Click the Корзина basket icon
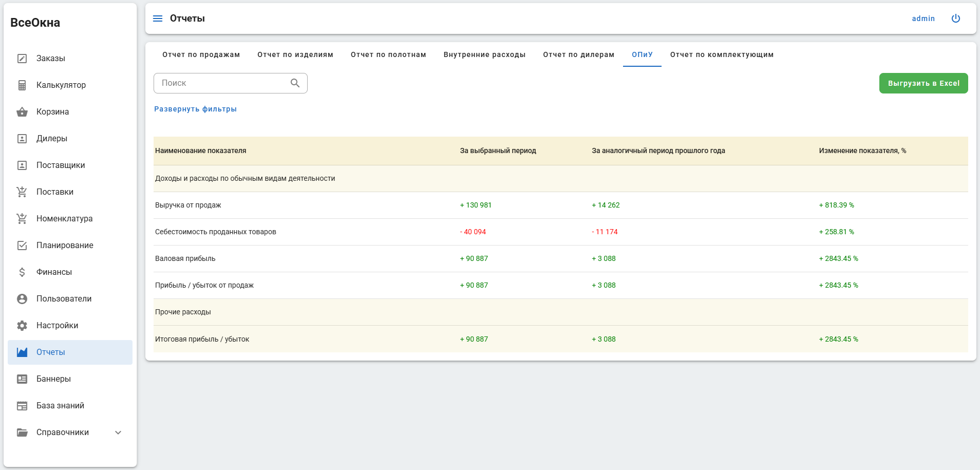This screenshot has width=980, height=470. 22,112
